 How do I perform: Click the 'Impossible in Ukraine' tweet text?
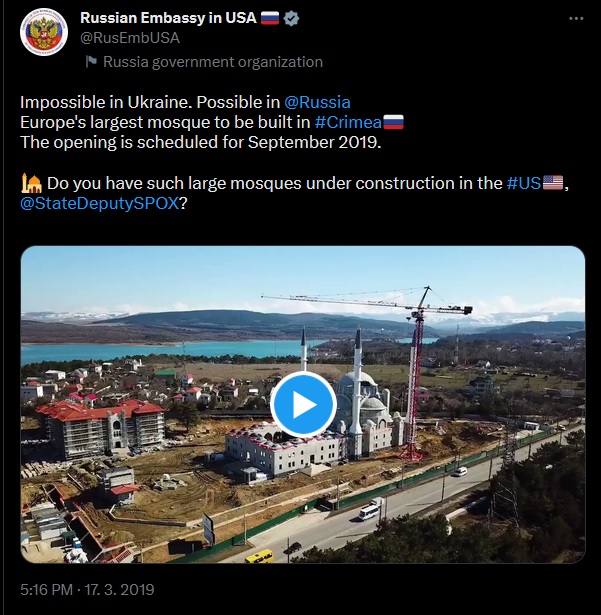[106, 102]
